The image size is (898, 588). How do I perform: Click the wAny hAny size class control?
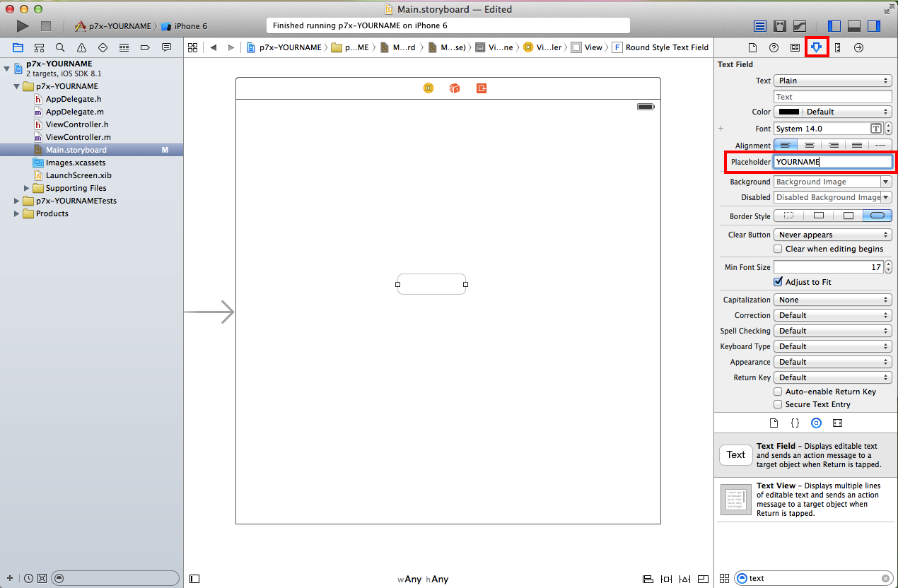[423, 579]
